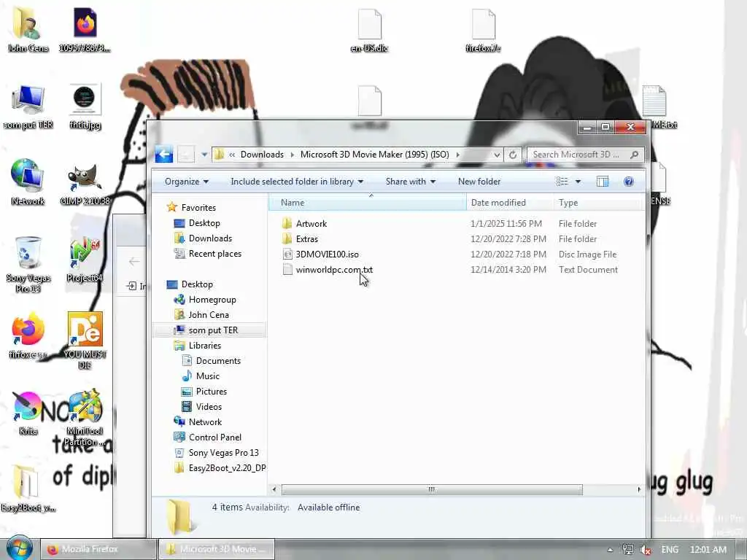Sort by the Type column
Viewport: 747px width, 560px height.
[x=598, y=203]
